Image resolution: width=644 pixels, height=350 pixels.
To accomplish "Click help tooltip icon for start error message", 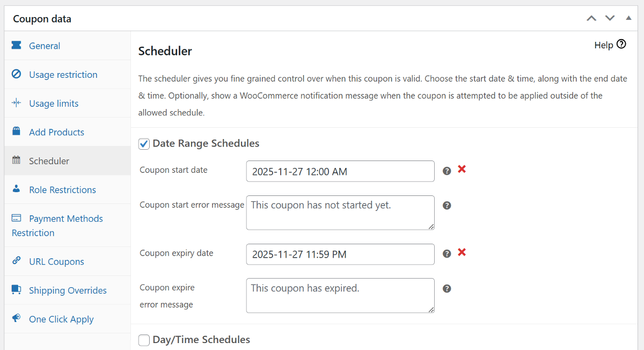I will pos(447,206).
